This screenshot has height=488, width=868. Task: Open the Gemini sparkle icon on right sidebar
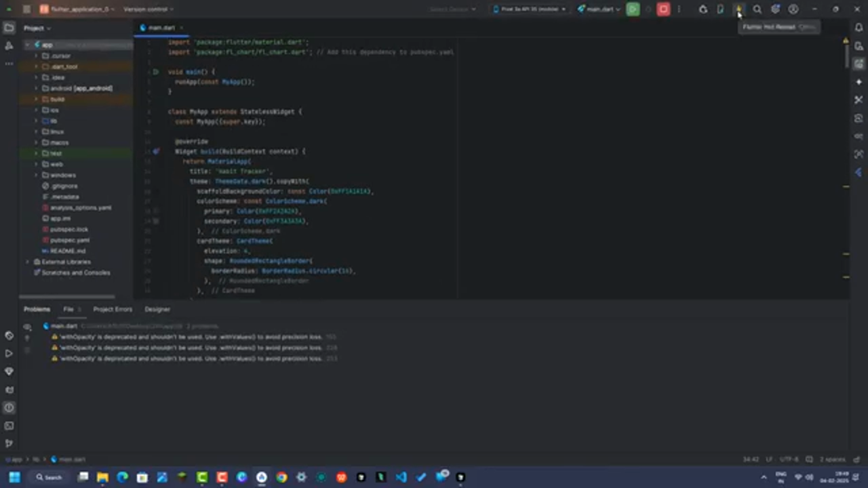pos(859,82)
